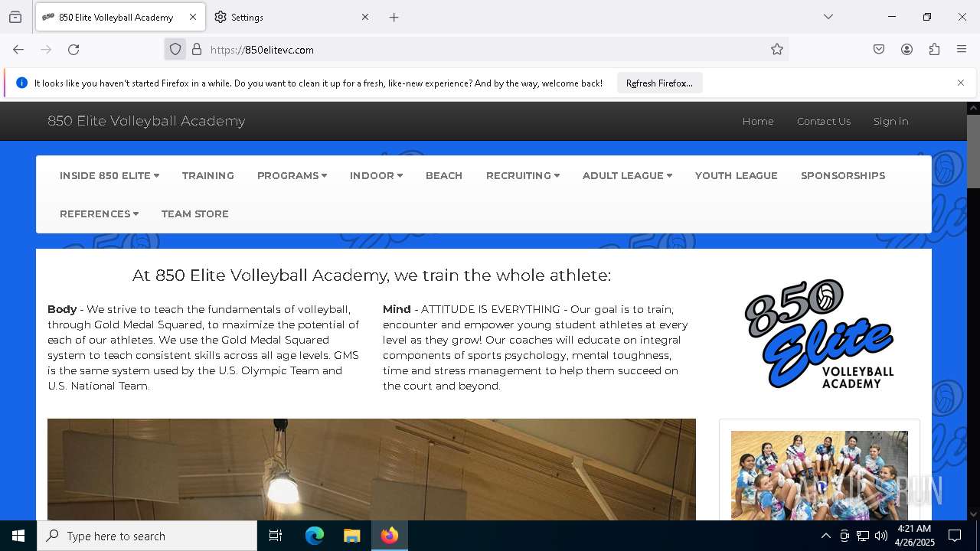Go forward to next page
This screenshot has width=980, height=551.
coord(46,50)
